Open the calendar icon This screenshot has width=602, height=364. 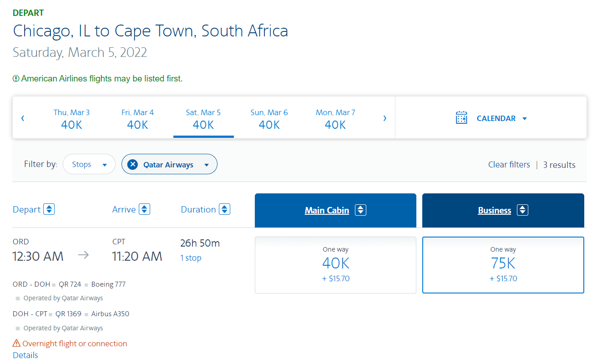pyautogui.click(x=461, y=117)
